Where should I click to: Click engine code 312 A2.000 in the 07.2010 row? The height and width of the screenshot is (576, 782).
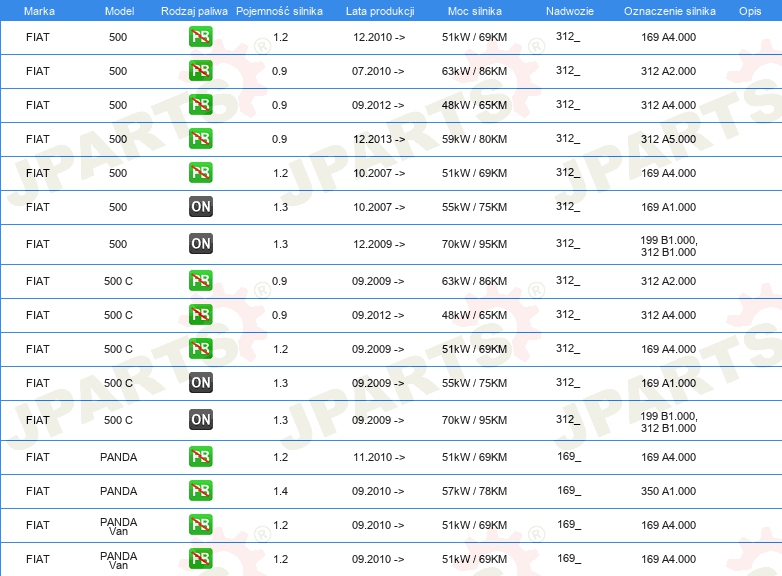[x=668, y=71]
